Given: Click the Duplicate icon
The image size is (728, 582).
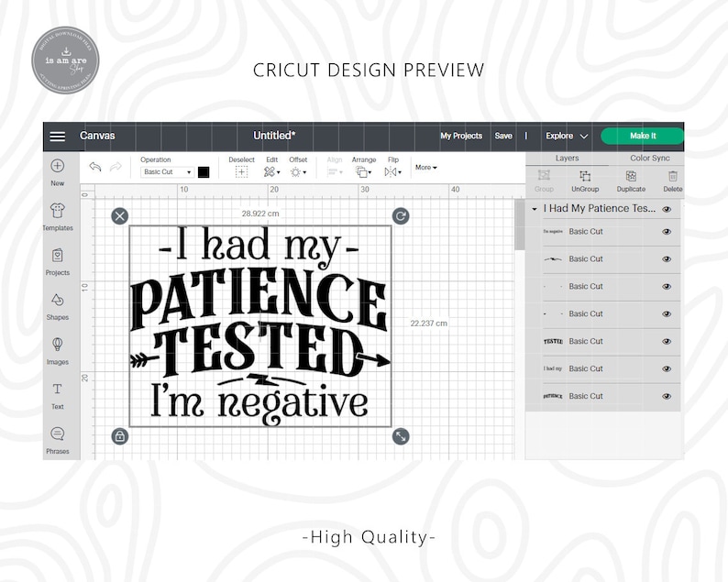Looking at the screenshot, I should point(631,176).
